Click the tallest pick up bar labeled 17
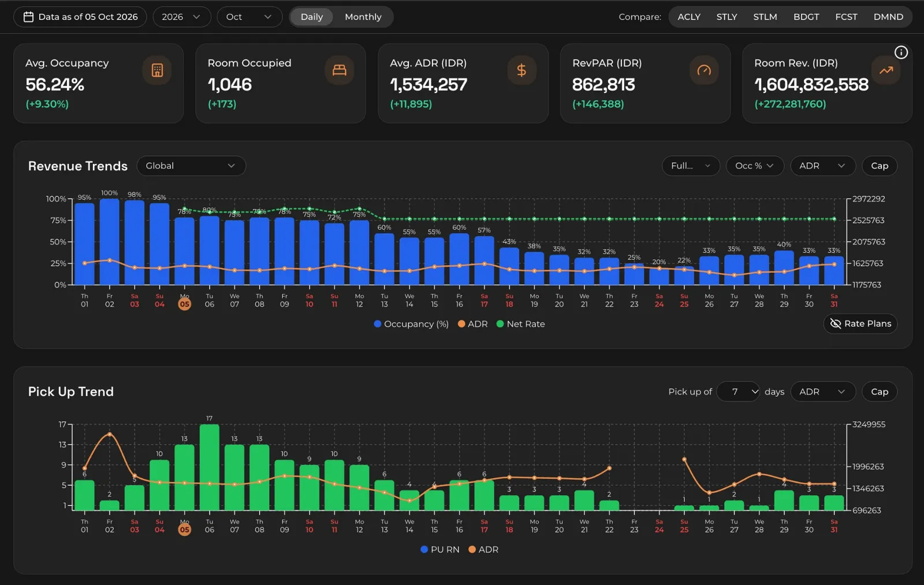 209,467
